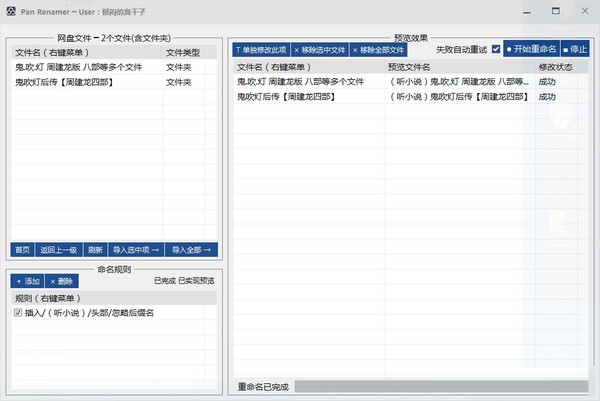This screenshot has height=401, width=600.
Task: Click preview name (听小说)鬼吹灯后传【周建龙四部】
Action: [458, 97]
